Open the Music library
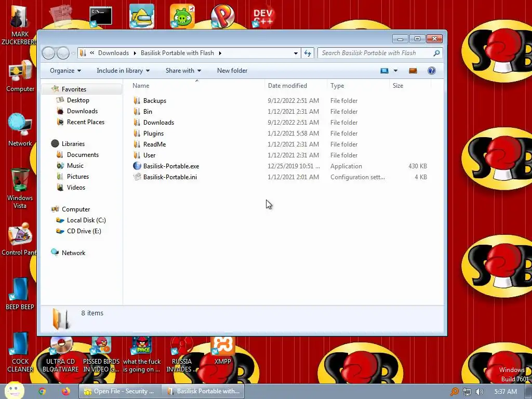The width and height of the screenshot is (532, 399). [x=75, y=166]
